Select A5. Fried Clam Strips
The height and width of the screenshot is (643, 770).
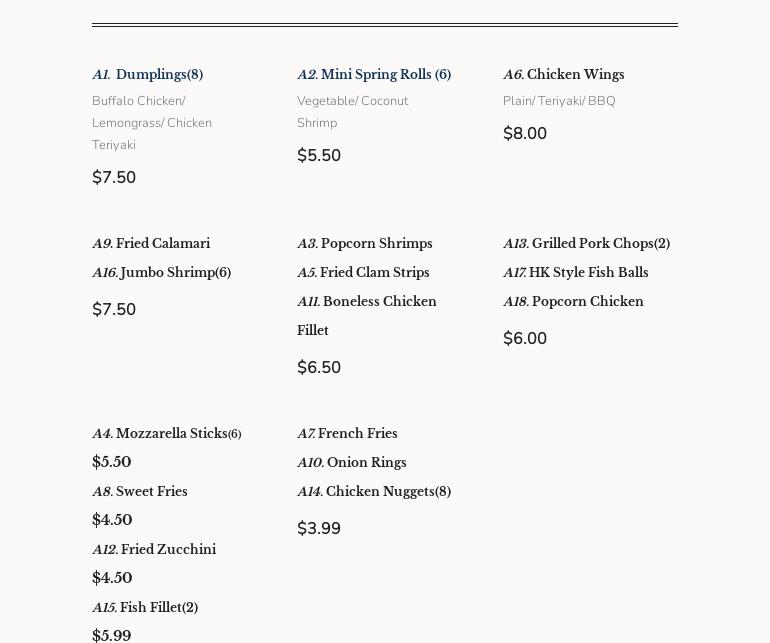click(363, 273)
